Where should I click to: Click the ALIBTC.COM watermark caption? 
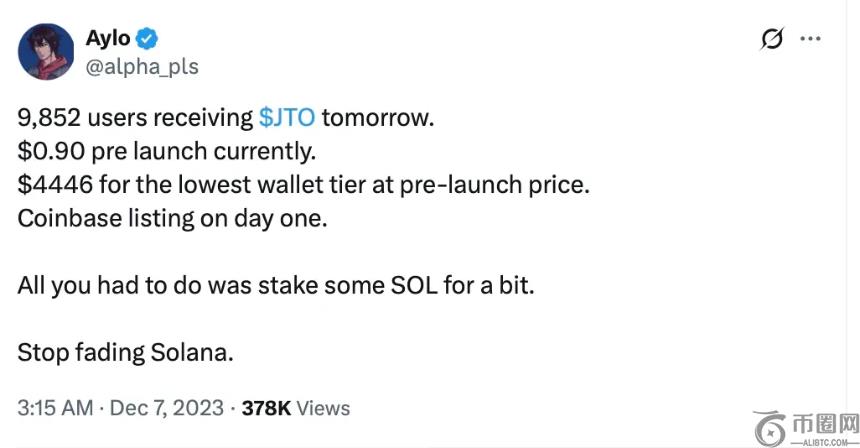pos(824,439)
